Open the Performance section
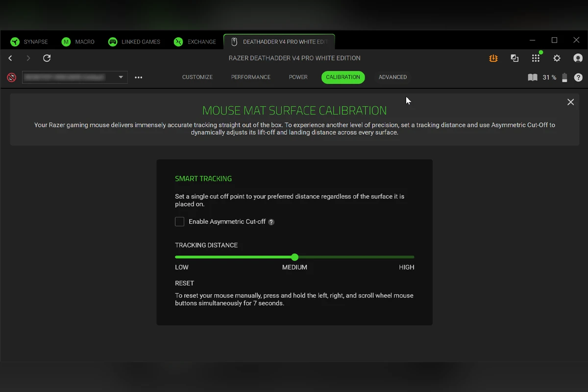The image size is (588, 392). click(251, 77)
